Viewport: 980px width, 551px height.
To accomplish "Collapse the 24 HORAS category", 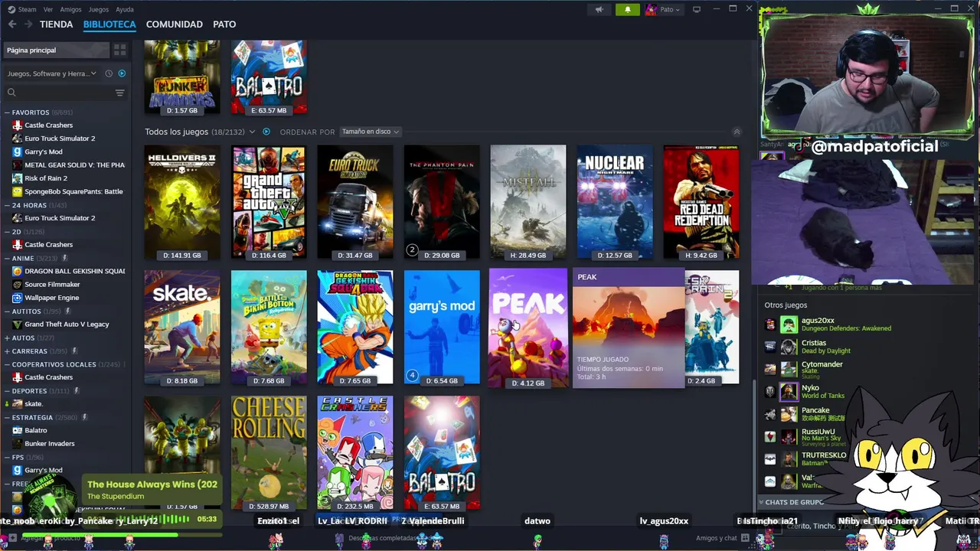I will coord(7,205).
